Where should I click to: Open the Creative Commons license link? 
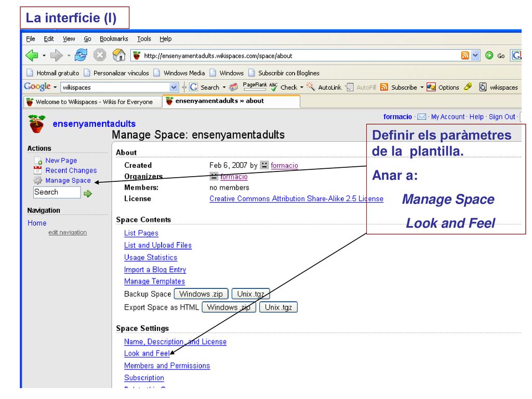[x=297, y=198]
